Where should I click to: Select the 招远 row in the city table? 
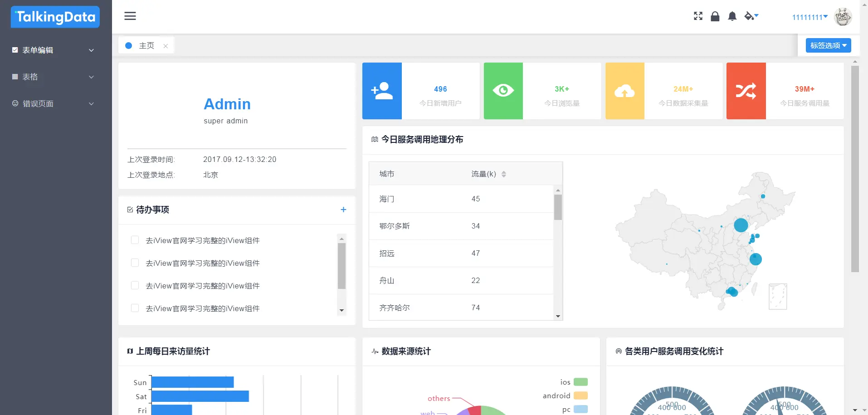pos(461,253)
